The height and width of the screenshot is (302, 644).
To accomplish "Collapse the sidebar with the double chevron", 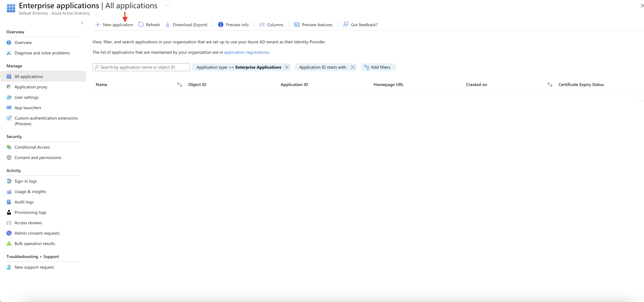I will point(82,23).
